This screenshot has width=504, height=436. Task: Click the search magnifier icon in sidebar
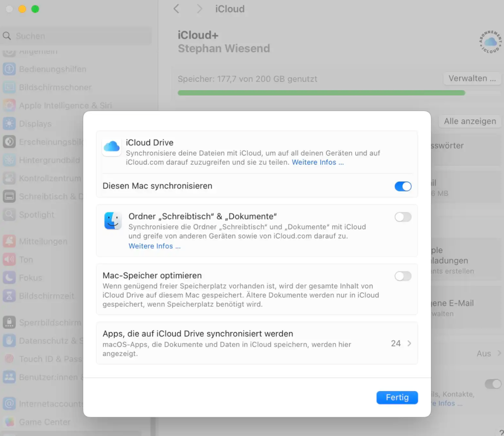[x=7, y=36]
